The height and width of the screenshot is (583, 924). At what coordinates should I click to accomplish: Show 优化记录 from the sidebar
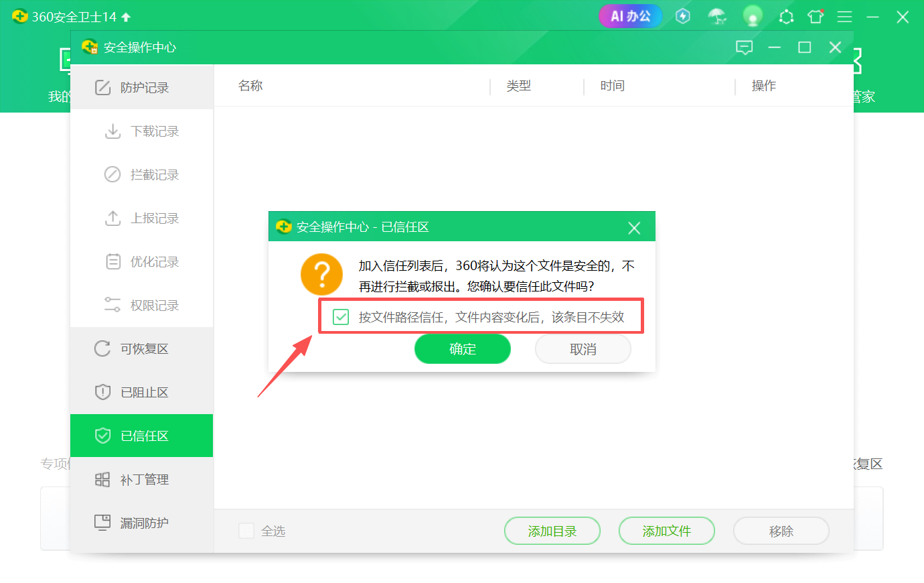pos(142,261)
